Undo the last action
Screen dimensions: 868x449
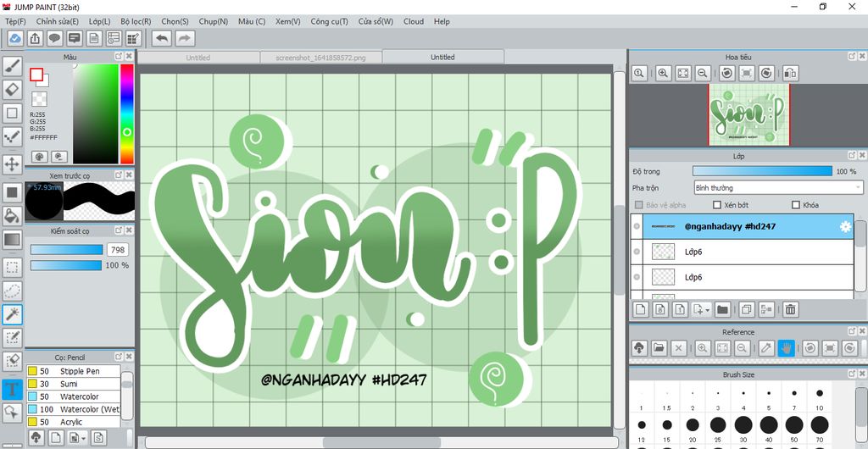[x=162, y=38]
